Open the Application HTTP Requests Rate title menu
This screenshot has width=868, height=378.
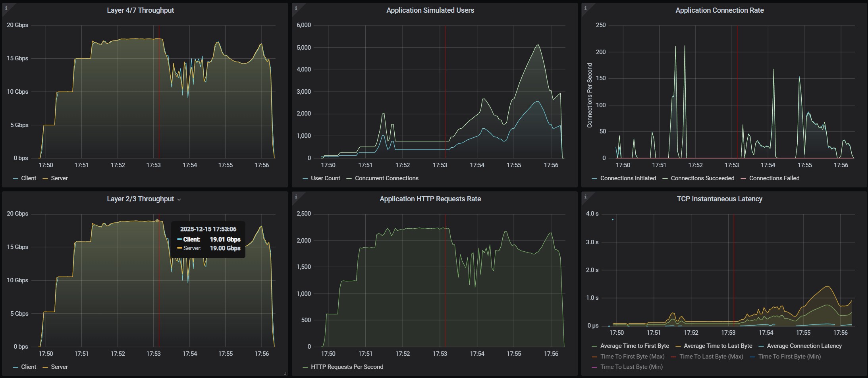click(430, 199)
